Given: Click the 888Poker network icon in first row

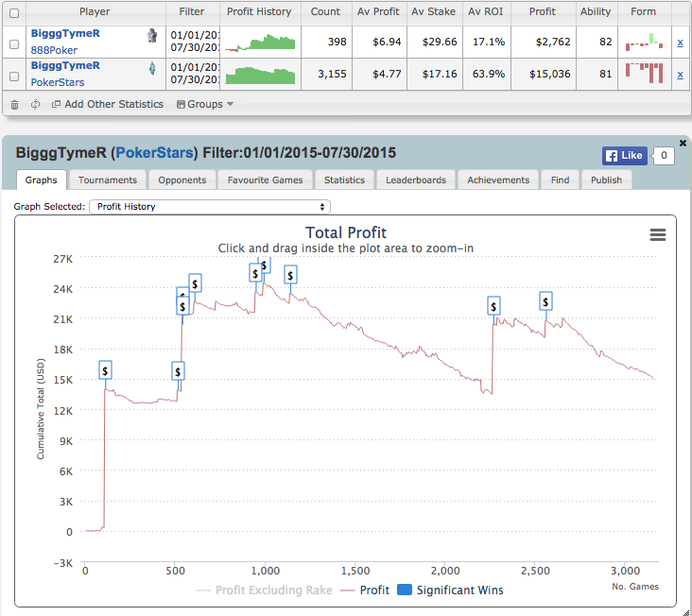Looking at the screenshot, I should [152, 35].
